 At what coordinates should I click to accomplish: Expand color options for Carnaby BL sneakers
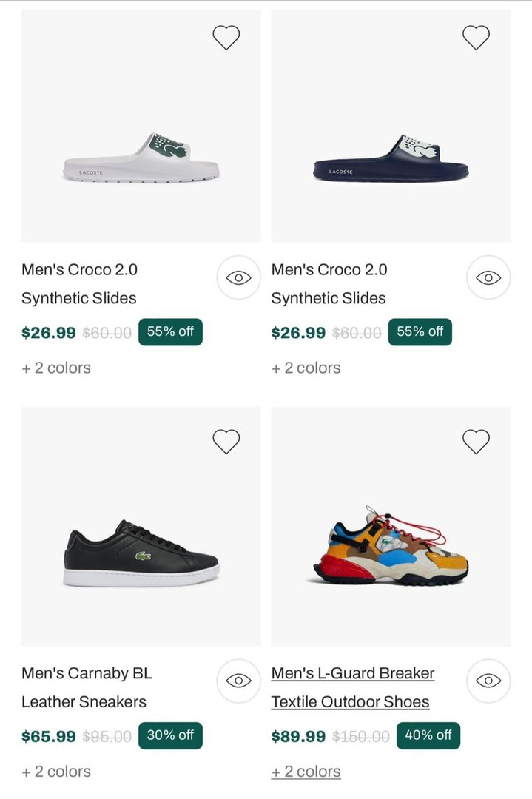tap(56, 772)
